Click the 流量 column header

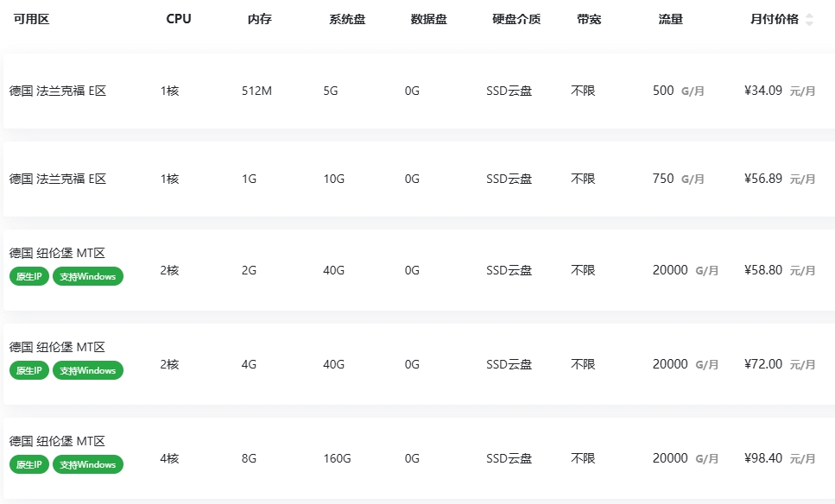[x=670, y=20]
